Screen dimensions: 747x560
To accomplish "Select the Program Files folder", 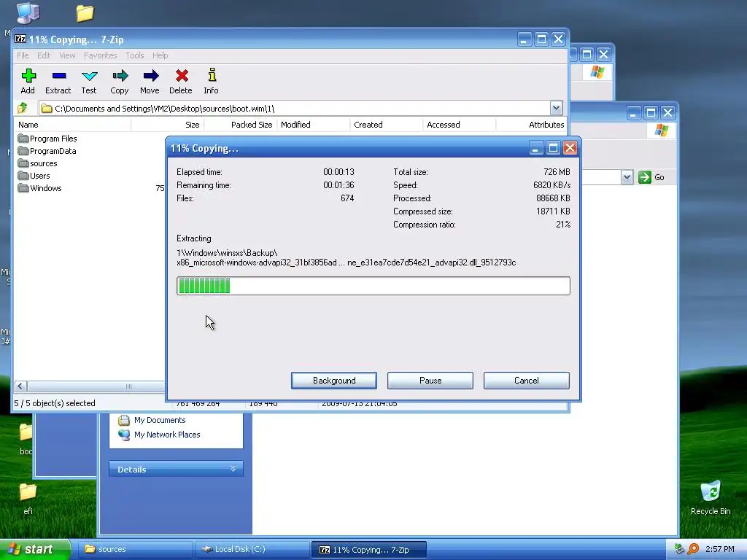I will pyautogui.click(x=47, y=139).
